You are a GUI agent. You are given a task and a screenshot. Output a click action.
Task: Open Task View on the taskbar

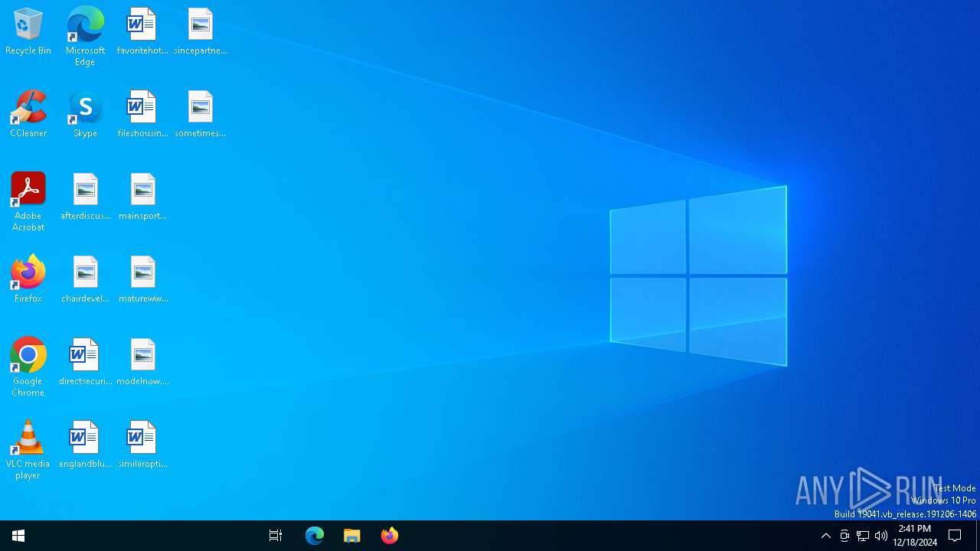coord(276,536)
